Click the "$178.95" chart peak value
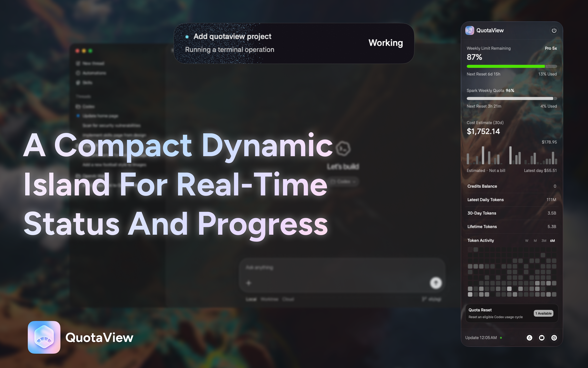The width and height of the screenshot is (588, 368). pyautogui.click(x=549, y=142)
